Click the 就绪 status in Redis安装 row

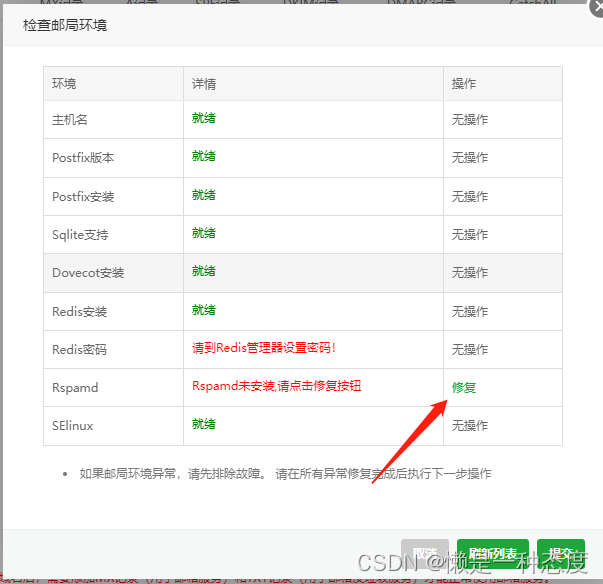204,310
